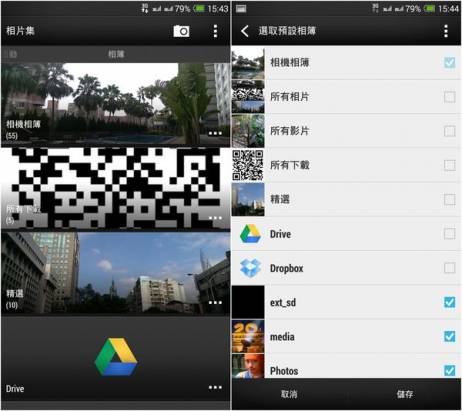Image resolution: width=462 pixels, height=411 pixels.
Task: Tap the 儲存 button
Action: (x=404, y=394)
